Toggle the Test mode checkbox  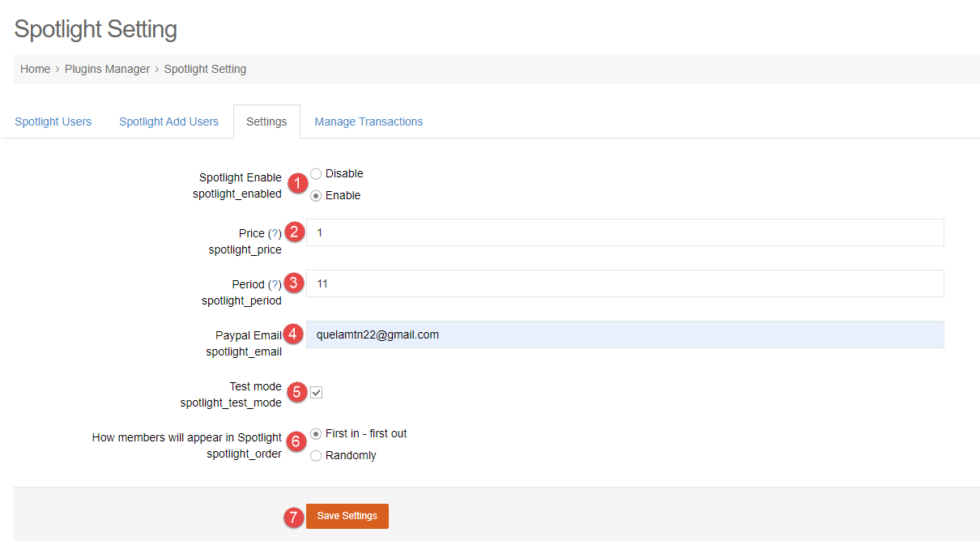point(317,393)
